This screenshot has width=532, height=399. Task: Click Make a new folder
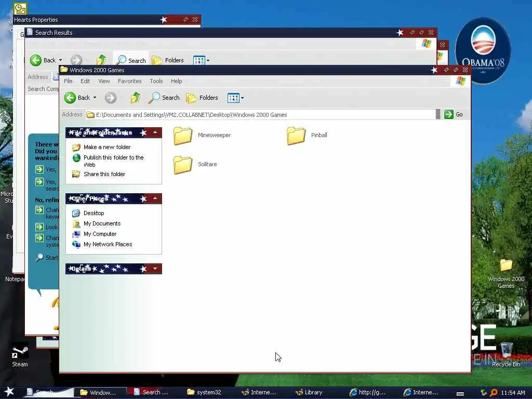(107, 147)
